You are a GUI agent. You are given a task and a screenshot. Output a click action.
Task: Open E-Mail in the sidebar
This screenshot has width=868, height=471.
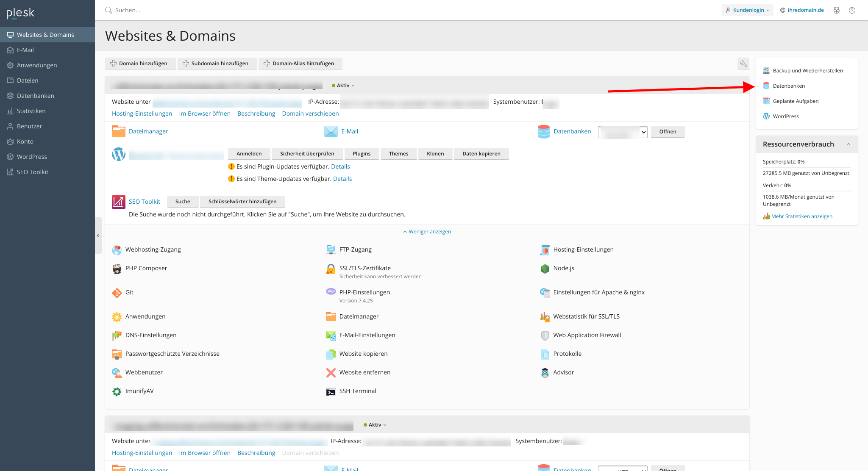tap(47, 50)
